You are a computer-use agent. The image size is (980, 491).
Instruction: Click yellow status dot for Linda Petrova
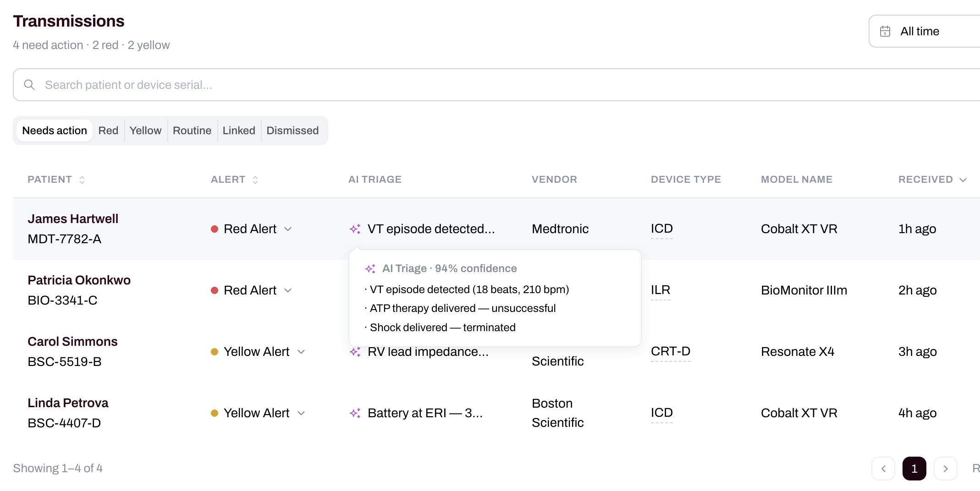(x=214, y=413)
